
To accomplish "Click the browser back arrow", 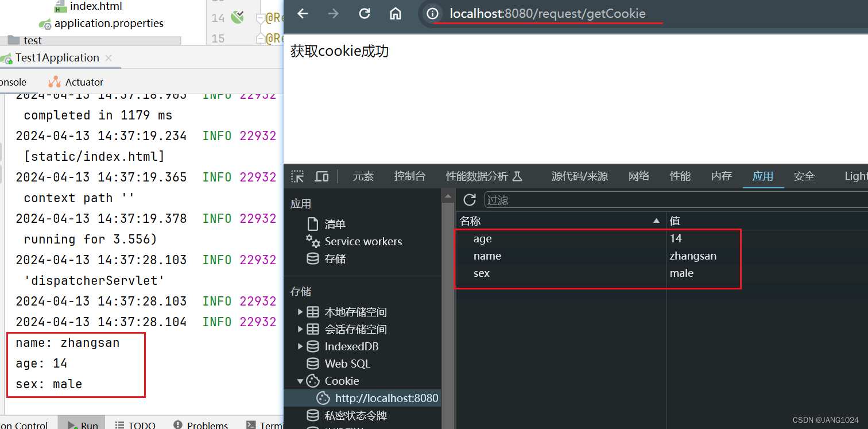I will click(303, 14).
